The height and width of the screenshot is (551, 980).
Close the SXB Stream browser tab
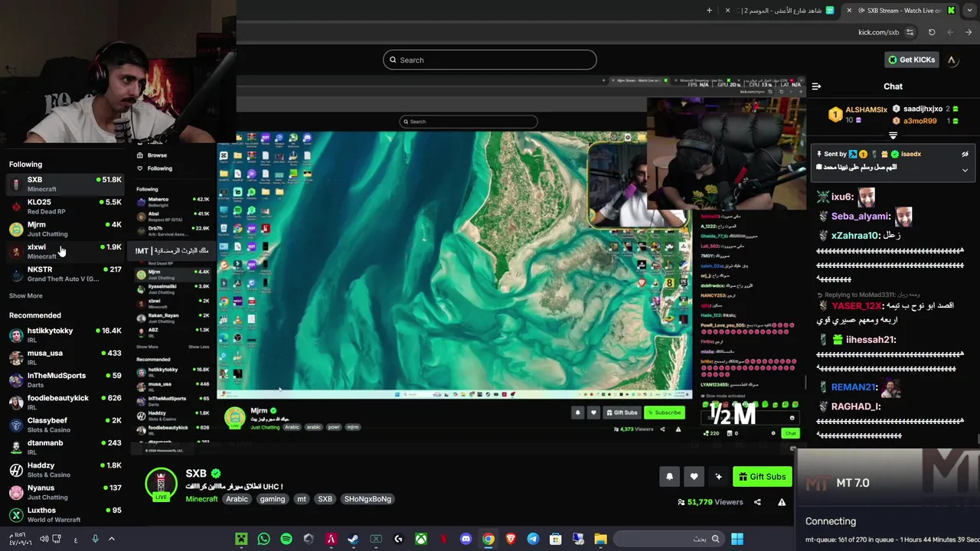tap(848, 10)
